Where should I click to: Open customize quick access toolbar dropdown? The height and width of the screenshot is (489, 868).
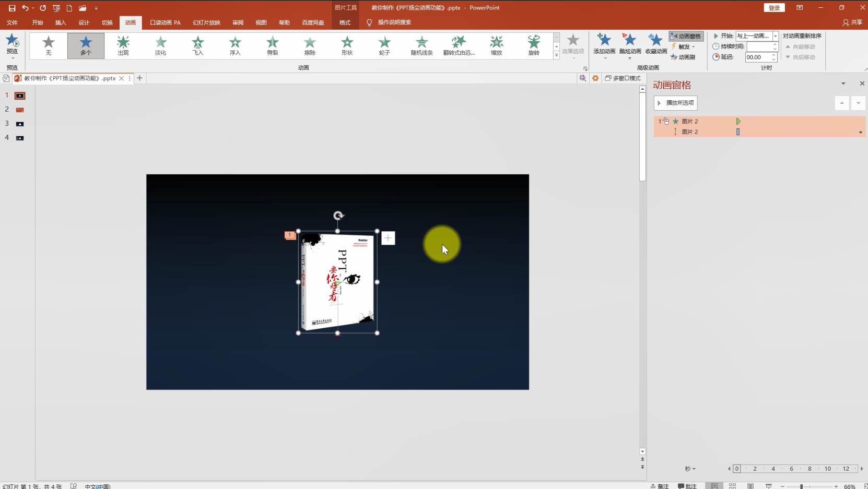click(96, 8)
